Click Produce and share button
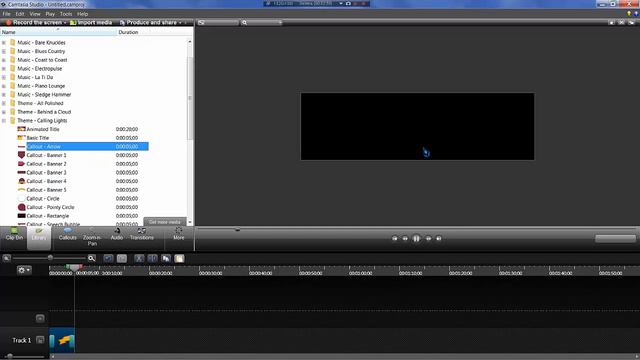 pyautogui.click(x=148, y=22)
